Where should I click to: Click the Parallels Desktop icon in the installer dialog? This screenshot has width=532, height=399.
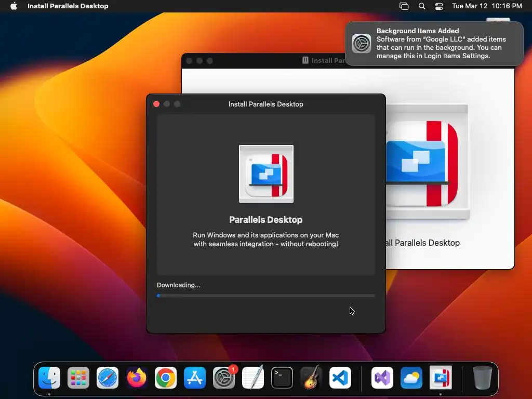pyautogui.click(x=267, y=174)
